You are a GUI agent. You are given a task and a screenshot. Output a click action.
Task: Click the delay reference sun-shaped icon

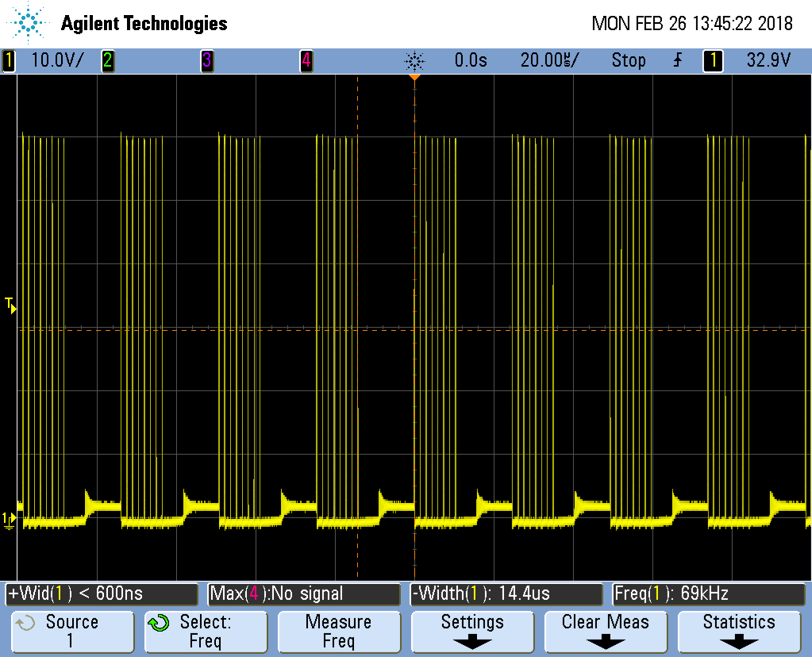tap(414, 61)
